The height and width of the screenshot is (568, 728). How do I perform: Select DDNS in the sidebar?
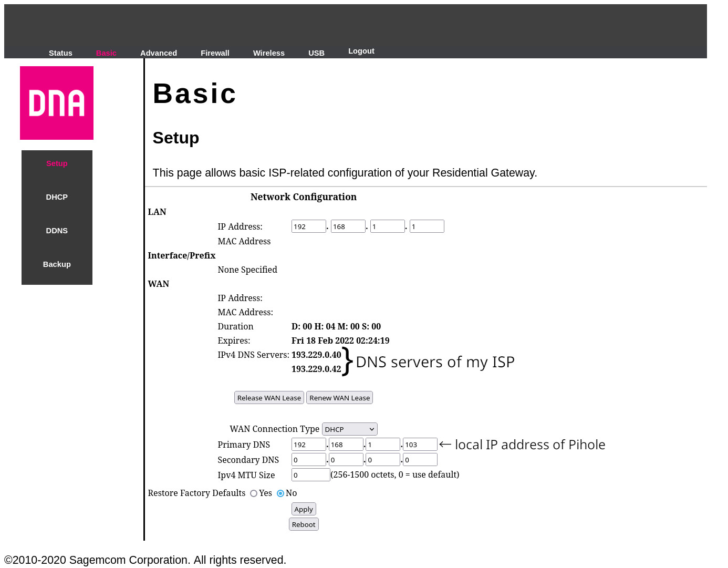tap(57, 231)
